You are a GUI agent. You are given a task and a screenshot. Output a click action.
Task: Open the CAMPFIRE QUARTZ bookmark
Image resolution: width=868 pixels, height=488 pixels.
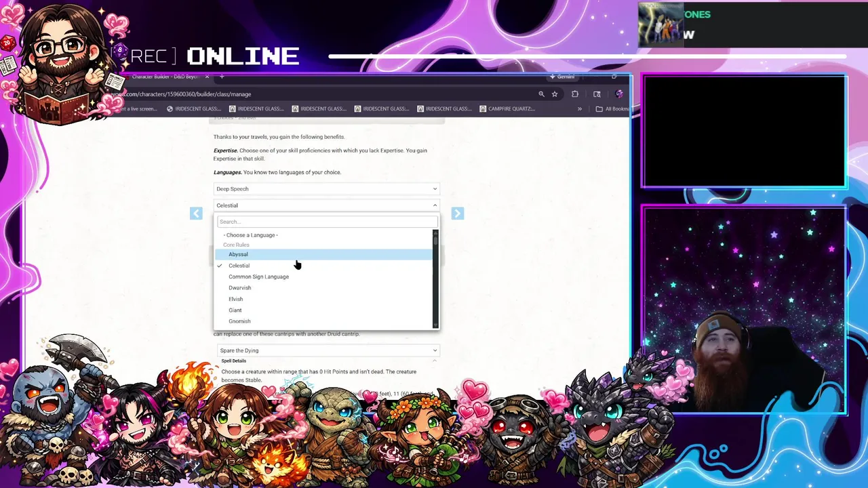pos(507,108)
